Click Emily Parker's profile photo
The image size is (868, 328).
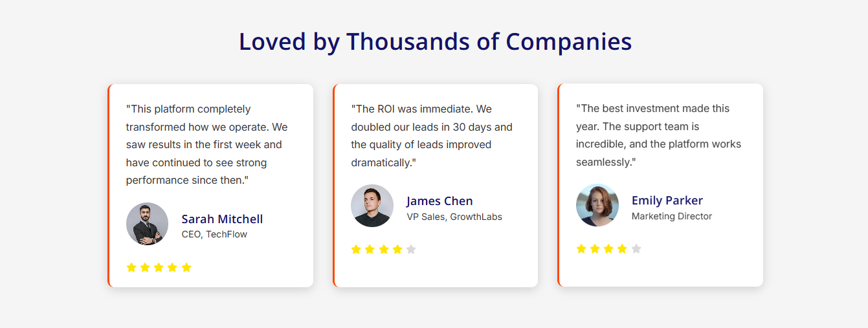[x=597, y=205]
